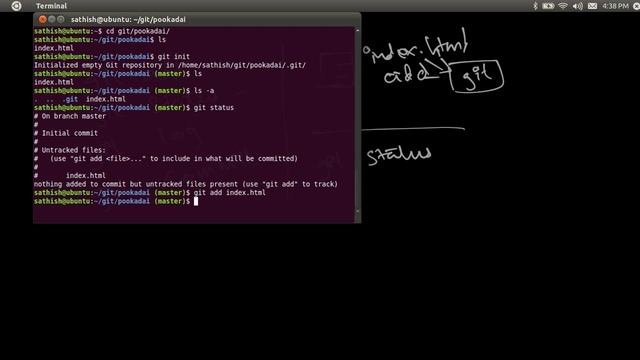Click the 'git status' command text

[213, 108]
